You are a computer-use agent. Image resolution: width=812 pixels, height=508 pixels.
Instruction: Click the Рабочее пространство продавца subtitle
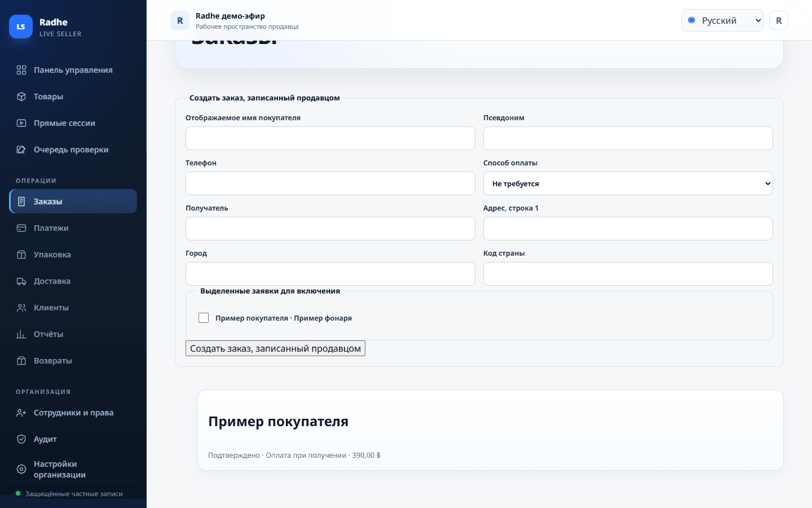[x=247, y=27]
